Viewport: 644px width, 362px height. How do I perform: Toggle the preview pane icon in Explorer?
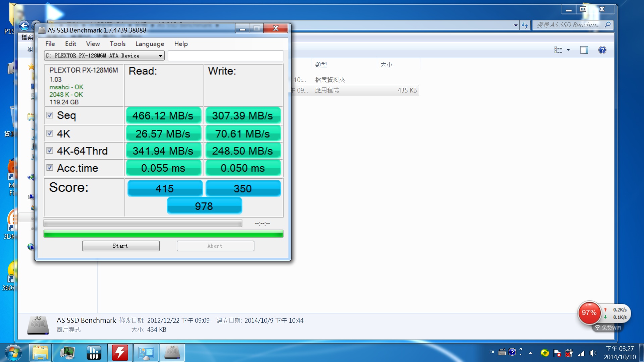click(x=584, y=50)
